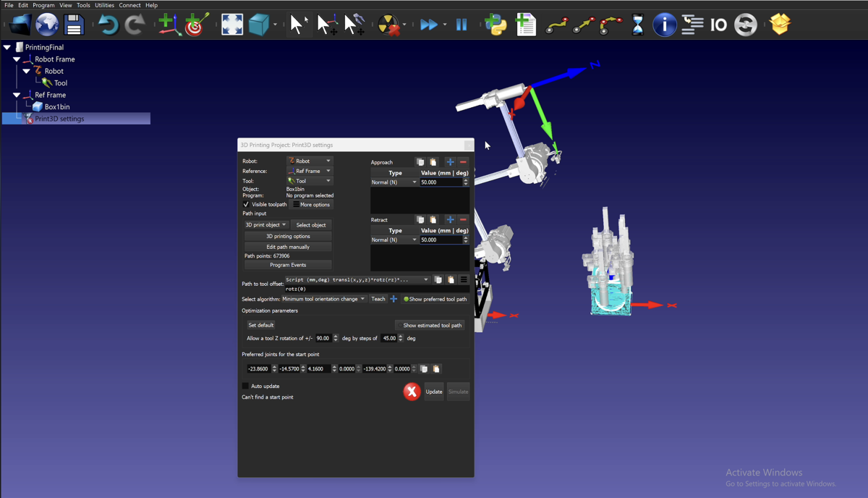Image resolution: width=868 pixels, height=498 pixels.
Task: Click the Undo arrow in toolbar
Action: coord(108,25)
